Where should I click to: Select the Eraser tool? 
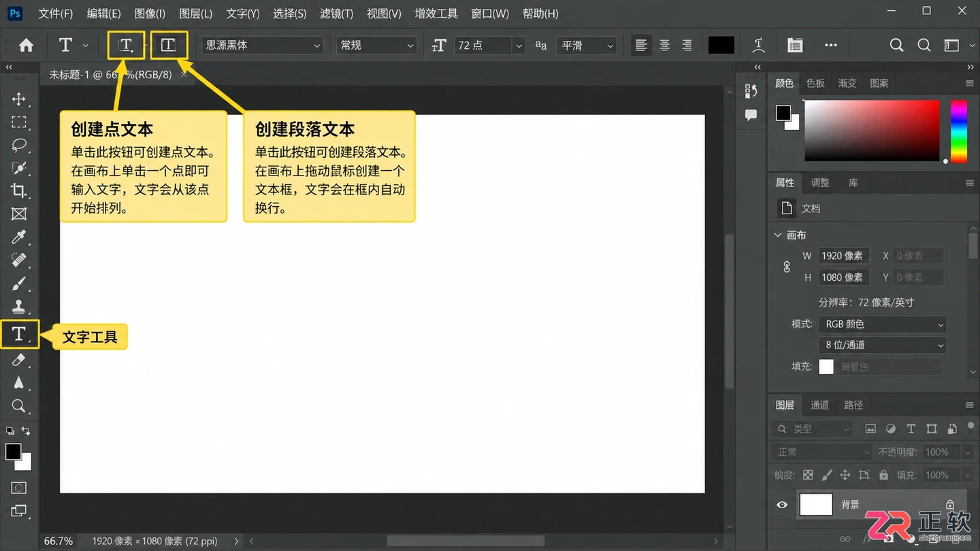click(19, 360)
